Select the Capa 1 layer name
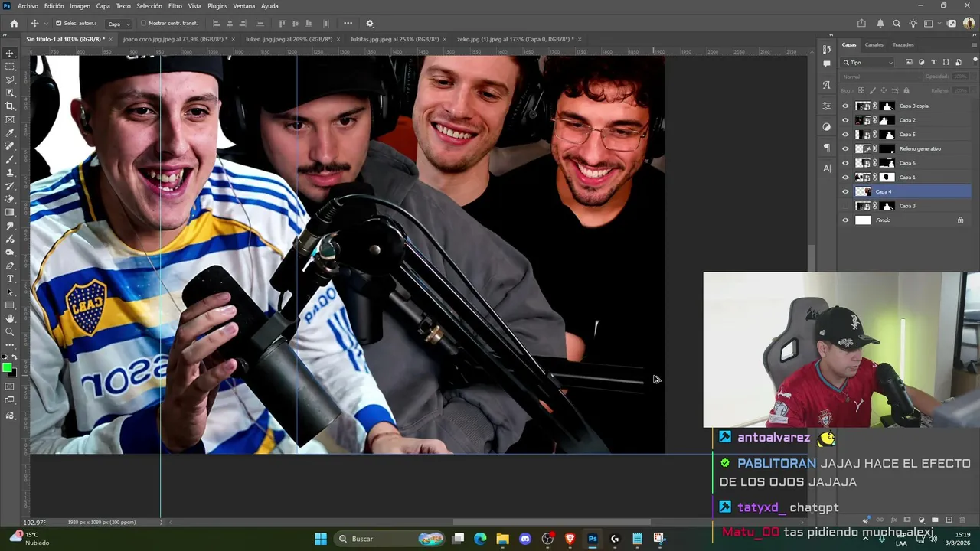Image resolution: width=980 pixels, height=551 pixels. 907,178
